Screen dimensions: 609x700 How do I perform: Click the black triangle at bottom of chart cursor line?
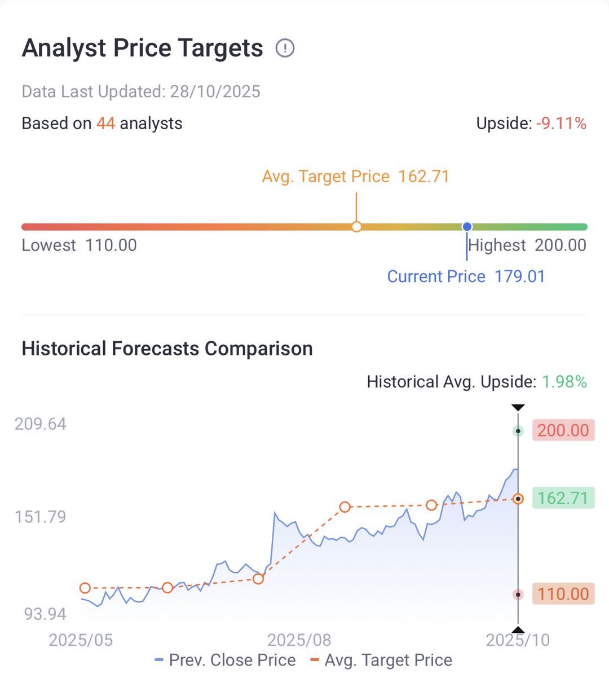pos(518,629)
